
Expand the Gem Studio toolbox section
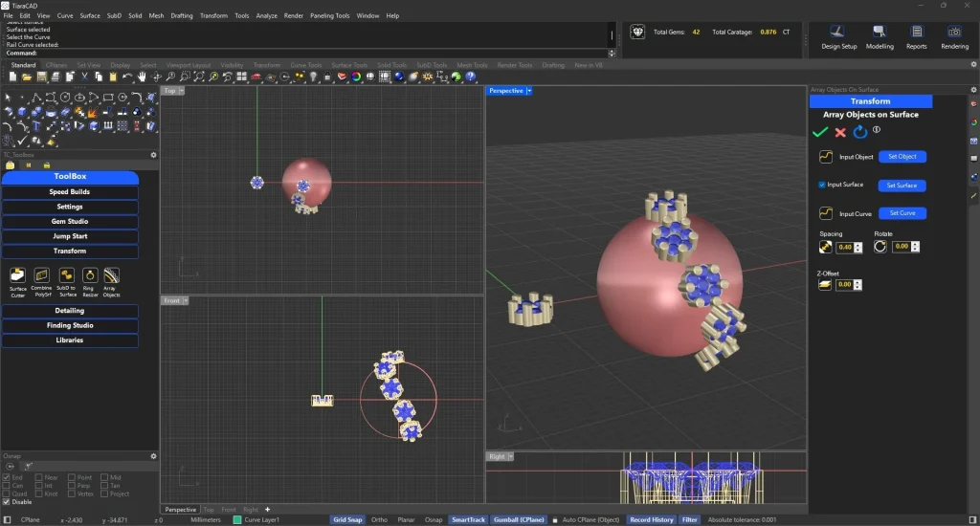tap(70, 221)
